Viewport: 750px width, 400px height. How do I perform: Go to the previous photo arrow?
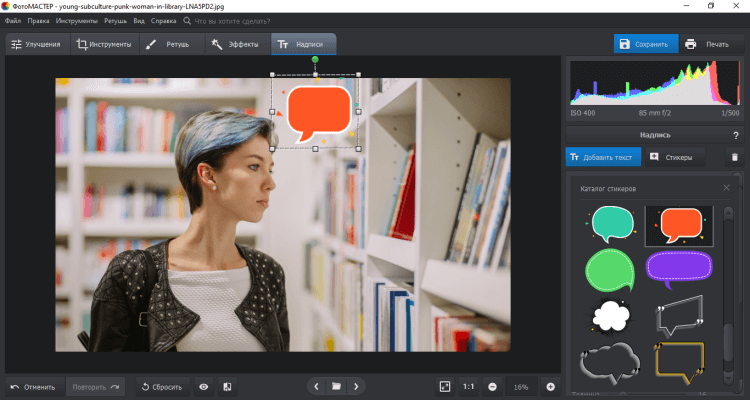click(x=317, y=386)
